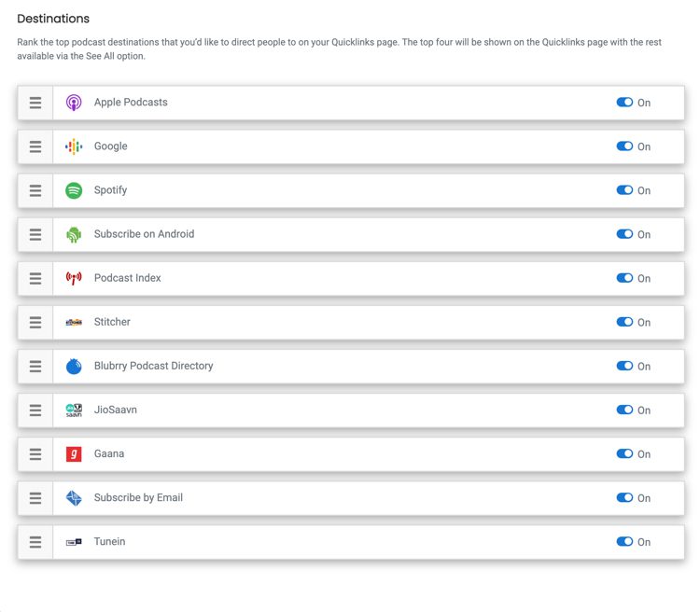
Task: Click the reorder handle in Stitcher row
Action: click(35, 322)
